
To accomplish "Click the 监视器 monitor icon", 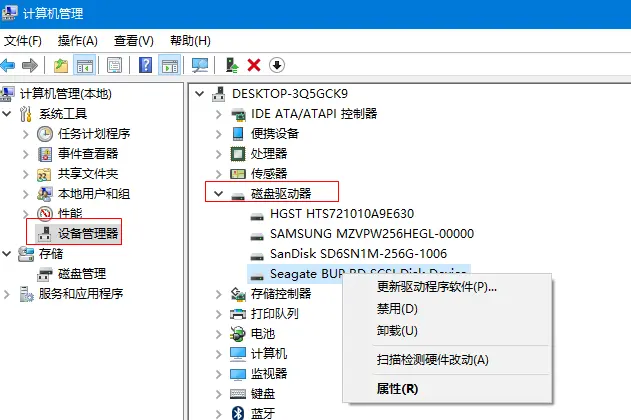I will [x=238, y=374].
